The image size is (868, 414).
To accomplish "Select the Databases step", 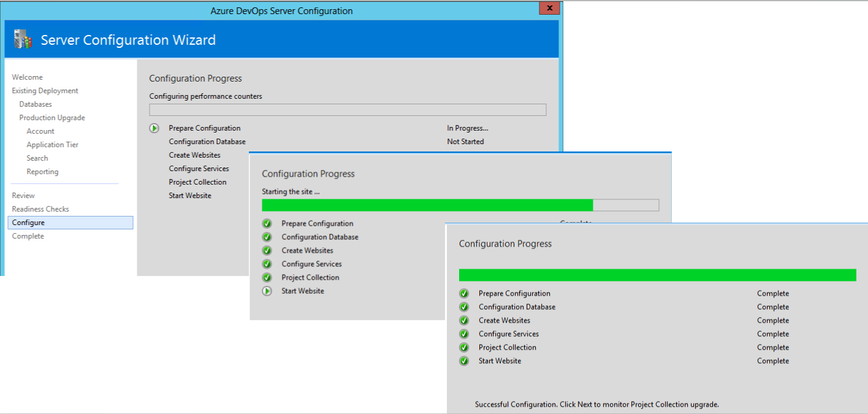I will pyautogui.click(x=35, y=104).
